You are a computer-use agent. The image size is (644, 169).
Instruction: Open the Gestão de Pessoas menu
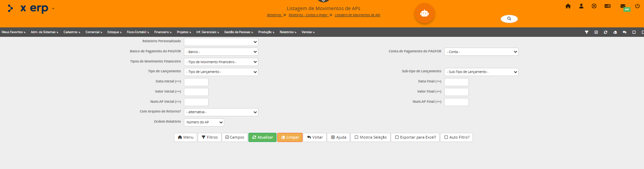click(238, 32)
